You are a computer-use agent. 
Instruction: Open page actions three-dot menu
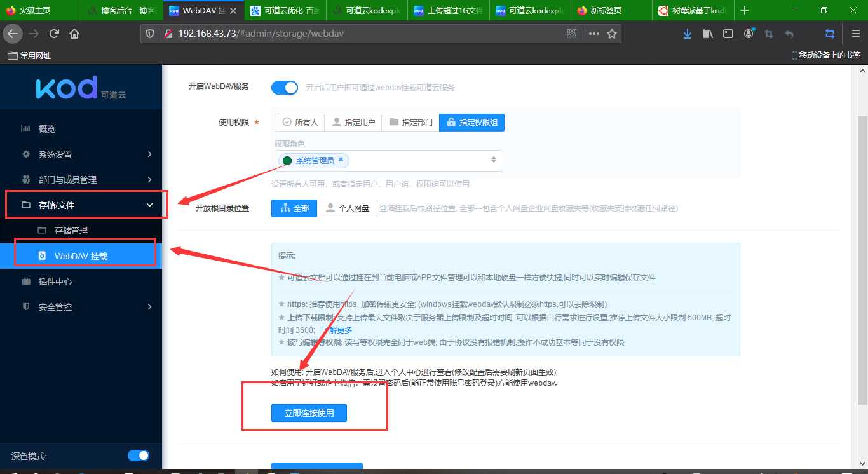(x=594, y=34)
